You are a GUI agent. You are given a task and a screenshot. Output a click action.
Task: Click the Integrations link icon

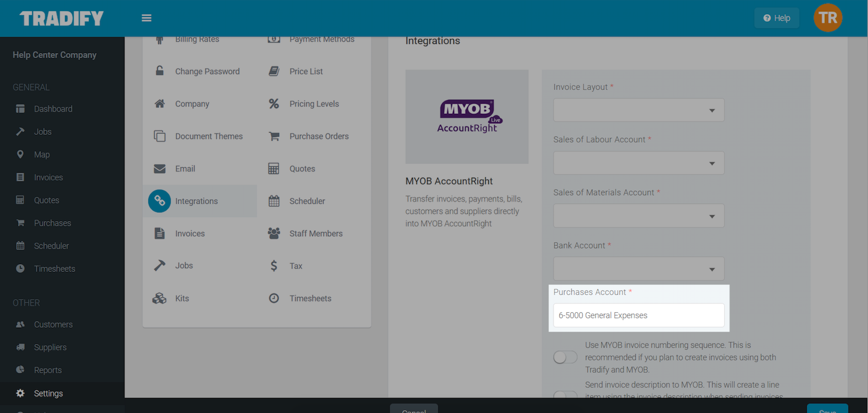(159, 201)
